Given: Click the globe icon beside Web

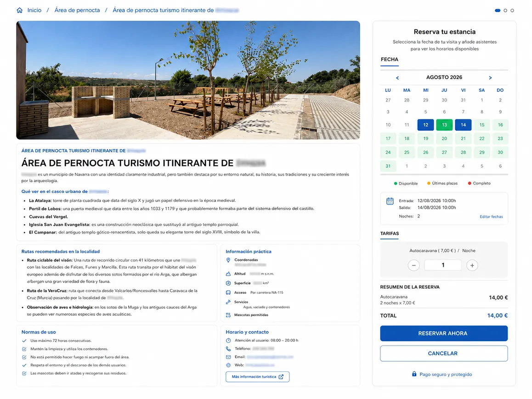Looking at the screenshot, I should 228,365.
